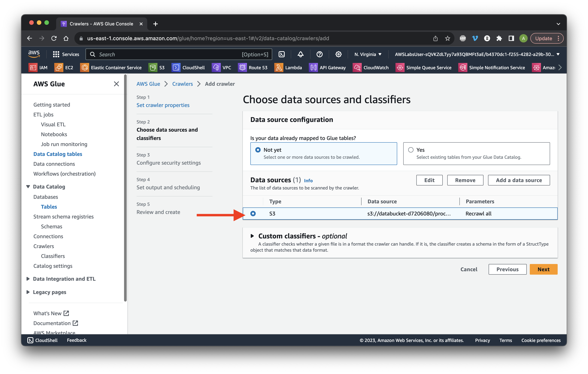Open the help question mark menu
This screenshot has height=374, width=588.
(x=319, y=54)
